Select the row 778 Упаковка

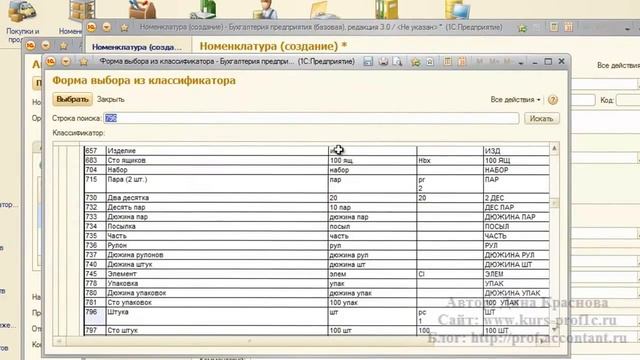316,283
